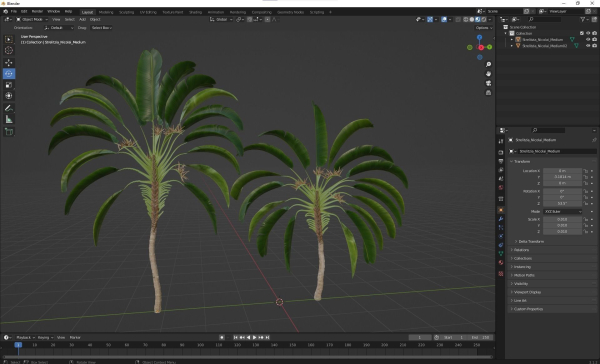Screen dimensions: 600x364
Task: Hide Strelitzia_Nicolai_Medium02 in outliner via eye icon
Action: click(588, 46)
